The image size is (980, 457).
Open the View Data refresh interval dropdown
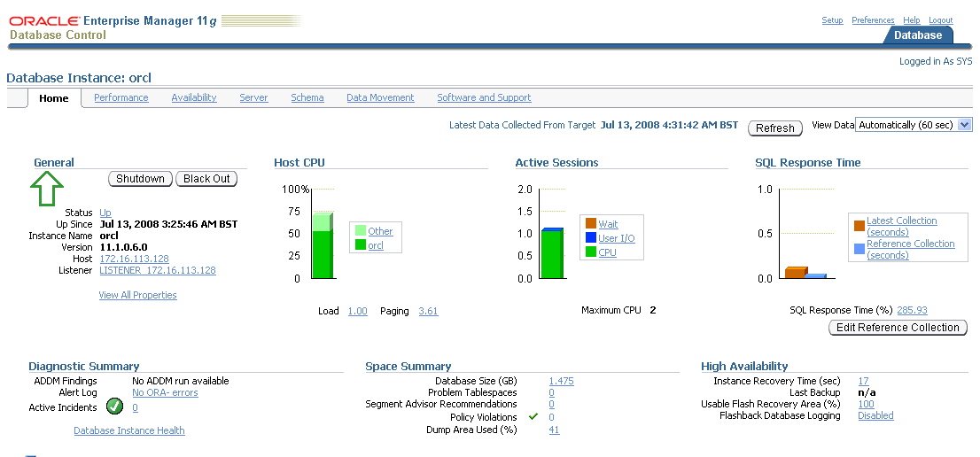(914, 125)
